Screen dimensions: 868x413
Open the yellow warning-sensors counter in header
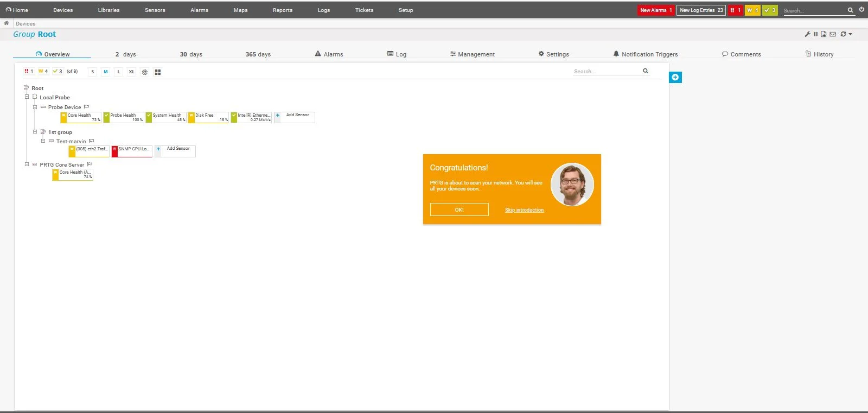[x=752, y=10]
